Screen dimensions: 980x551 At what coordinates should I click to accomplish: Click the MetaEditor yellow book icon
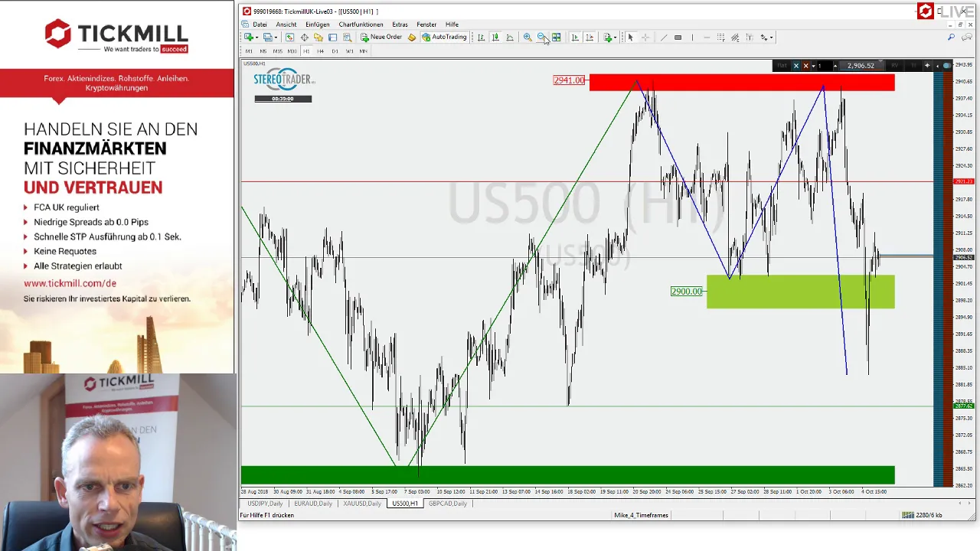[412, 37]
